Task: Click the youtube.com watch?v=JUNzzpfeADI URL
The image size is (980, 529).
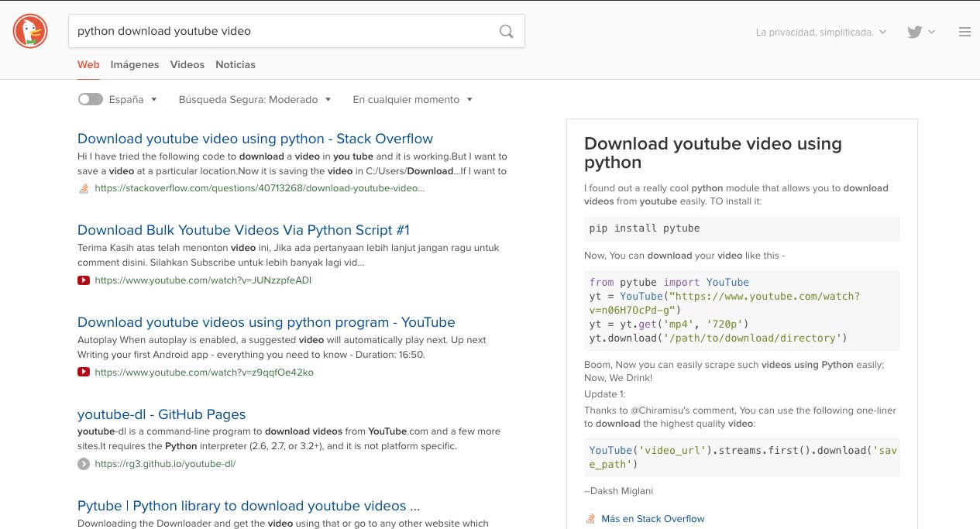Action: [203, 280]
